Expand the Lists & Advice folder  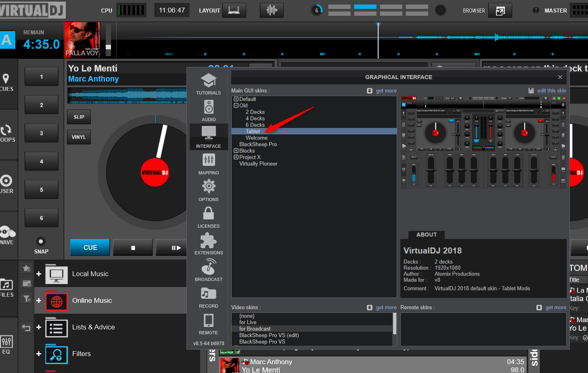(39, 327)
